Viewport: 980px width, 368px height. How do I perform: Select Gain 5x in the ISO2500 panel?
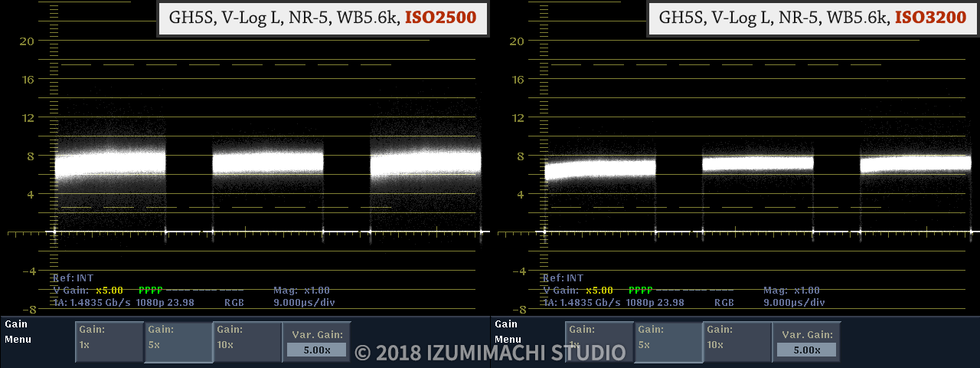(178, 342)
